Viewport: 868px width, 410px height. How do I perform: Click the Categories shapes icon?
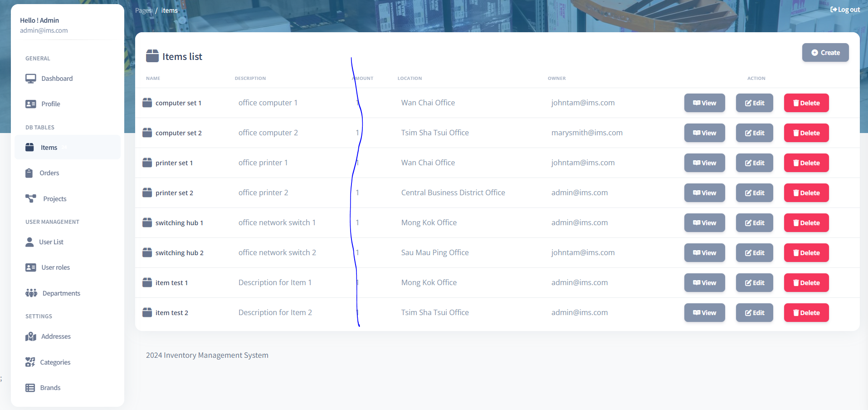coord(30,362)
